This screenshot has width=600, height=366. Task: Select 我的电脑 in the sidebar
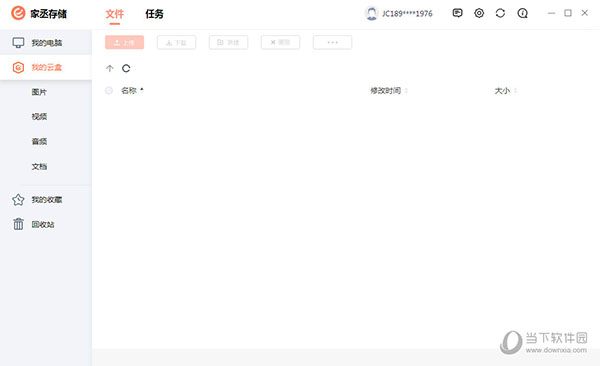[46, 42]
